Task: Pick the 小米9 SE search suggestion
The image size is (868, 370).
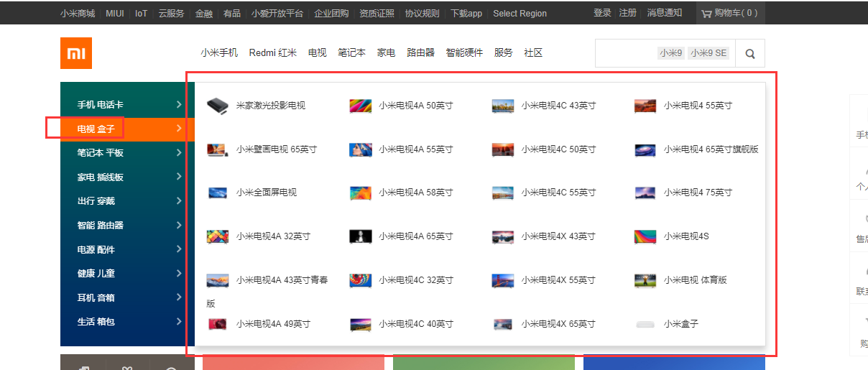Action: (x=708, y=53)
